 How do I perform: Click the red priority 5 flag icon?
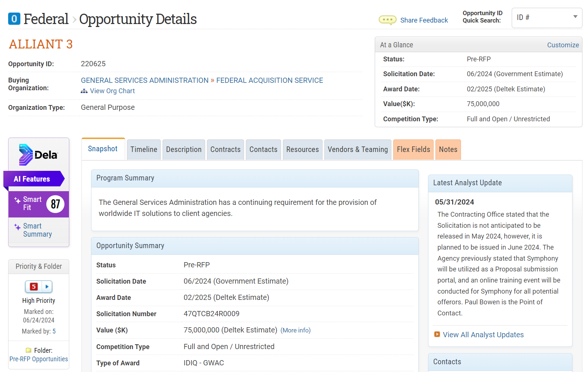coord(34,287)
